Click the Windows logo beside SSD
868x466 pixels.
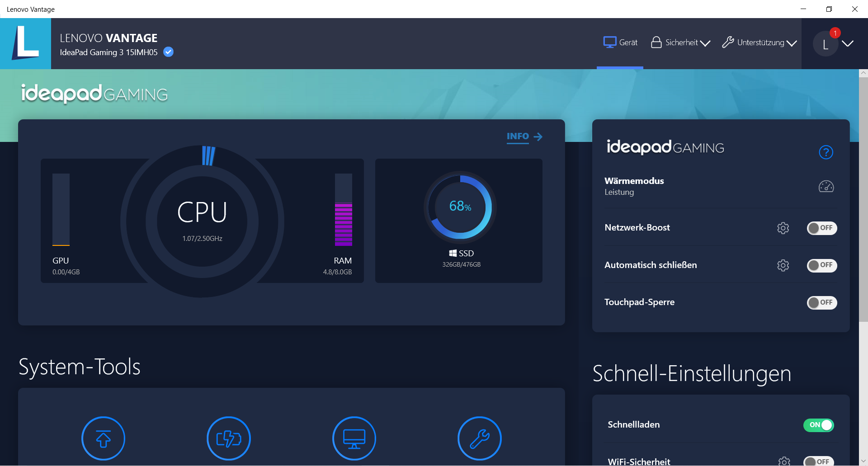coord(453,253)
